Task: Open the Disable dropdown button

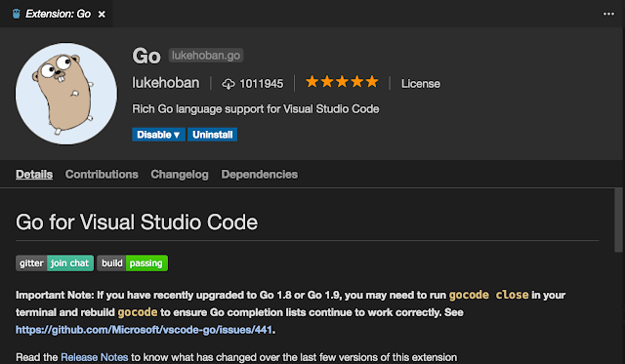Action: (x=158, y=135)
